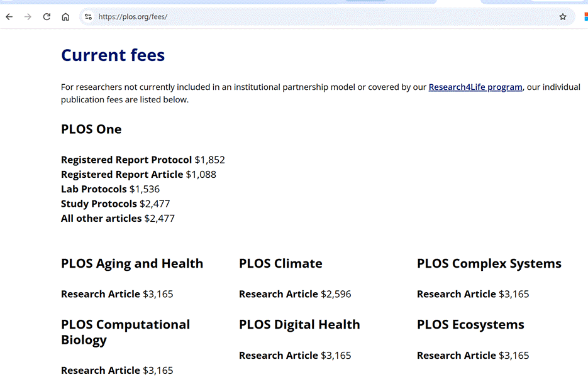Viewport: 588px width, 377px height.
Task: Click the Current fees heading
Action: pyautogui.click(x=113, y=55)
